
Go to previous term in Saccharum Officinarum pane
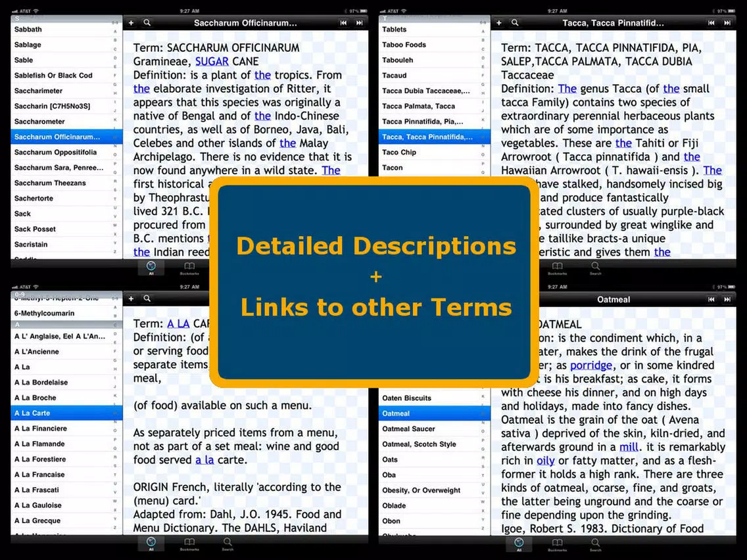point(343,22)
